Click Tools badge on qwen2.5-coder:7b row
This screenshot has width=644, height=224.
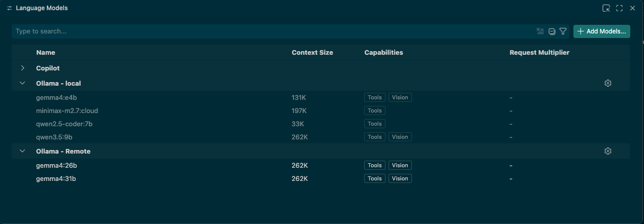[375, 124]
